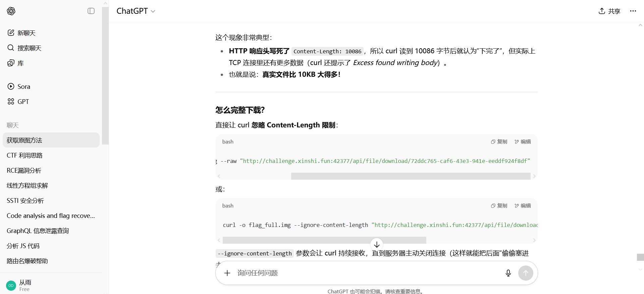Image resolution: width=644 pixels, height=294 pixels.
Task: Open Sora from the sidebar
Action: coord(23,86)
